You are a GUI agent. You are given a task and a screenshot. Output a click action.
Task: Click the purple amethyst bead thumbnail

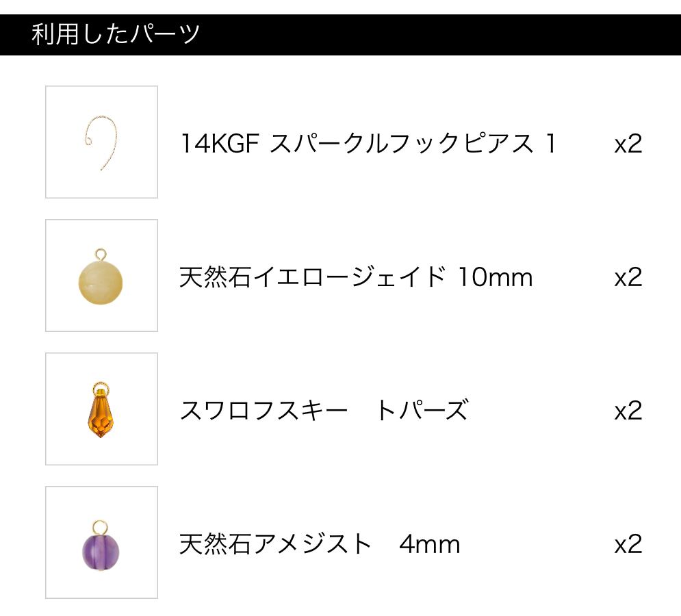tap(101, 543)
